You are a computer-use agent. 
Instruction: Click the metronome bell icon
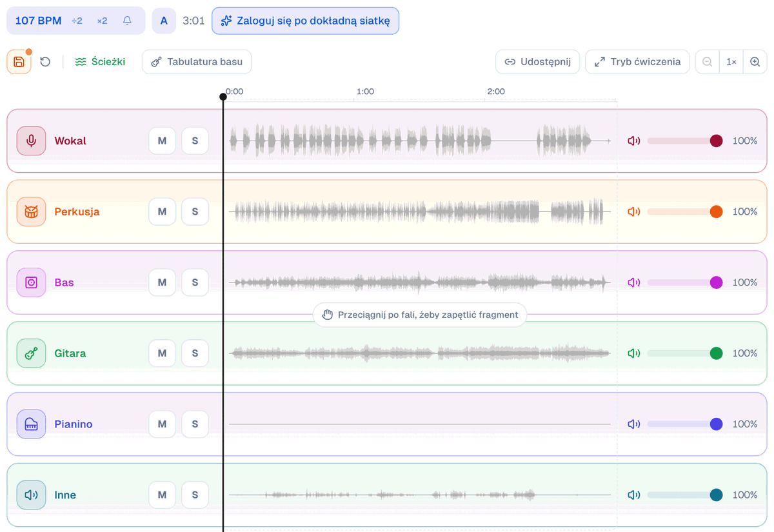point(127,21)
